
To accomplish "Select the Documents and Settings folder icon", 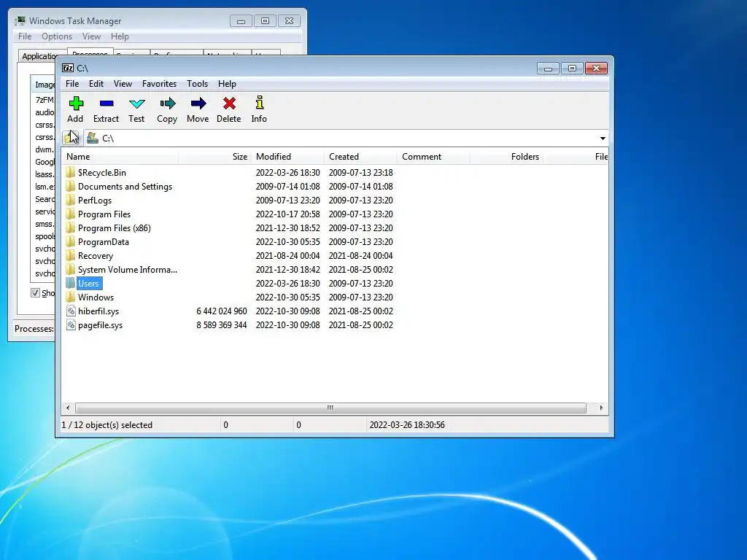I will pos(71,186).
